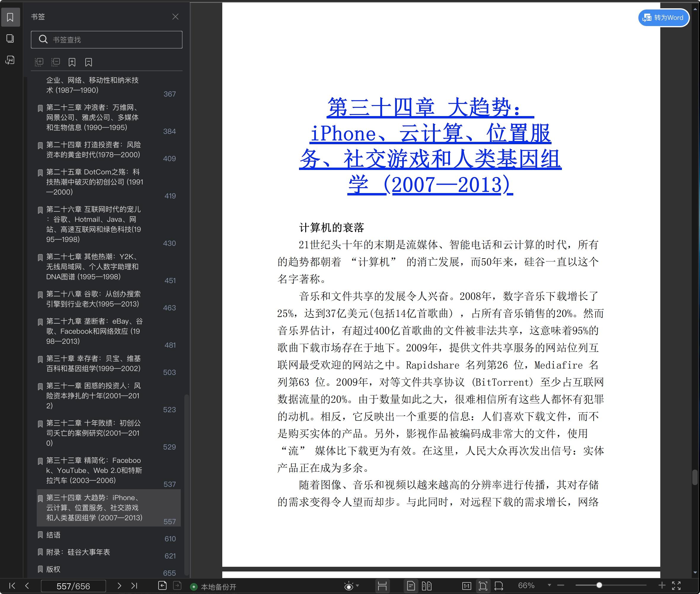Image resolution: width=700 pixels, height=594 pixels.
Task: Select single page view
Action: pyautogui.click(x=411, y=586)
